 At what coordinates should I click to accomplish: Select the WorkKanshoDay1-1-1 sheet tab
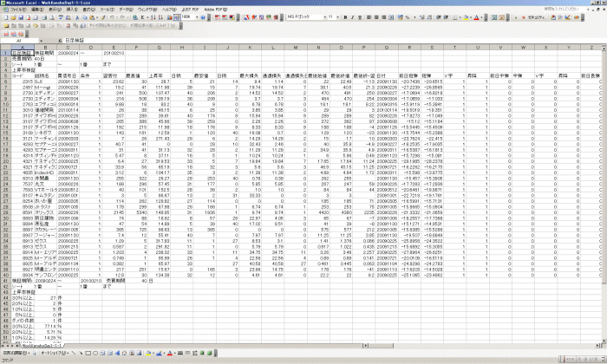point(42,346)
